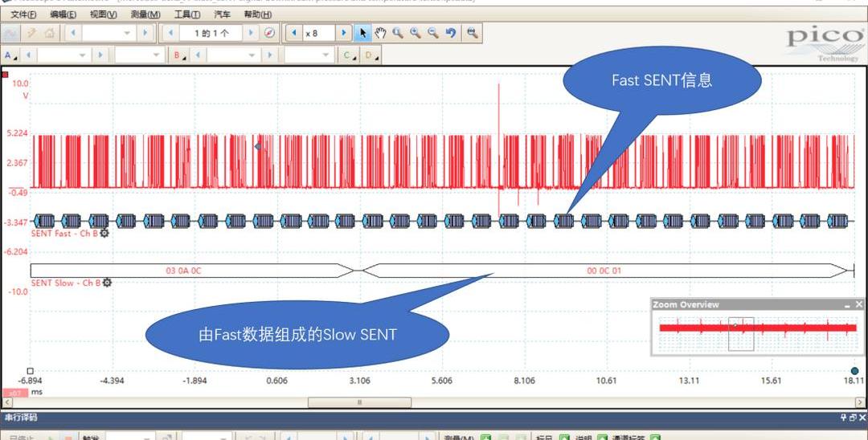Click the Home display icon
This screenshot has width=868, height=440.
tap(49, 33)
